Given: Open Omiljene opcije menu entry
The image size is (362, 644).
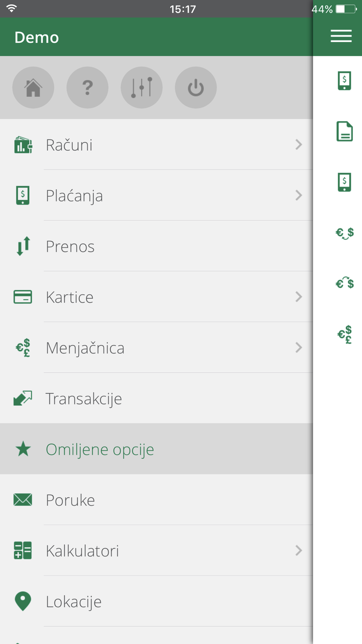Looking at the screenshot, I should tap(100, 449).
